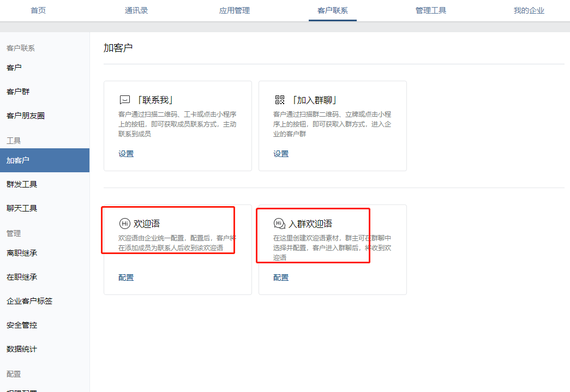Viewport: 570px width, 392px height.
Task: Select the 管理工具 top tab
Action: point(431,10)
